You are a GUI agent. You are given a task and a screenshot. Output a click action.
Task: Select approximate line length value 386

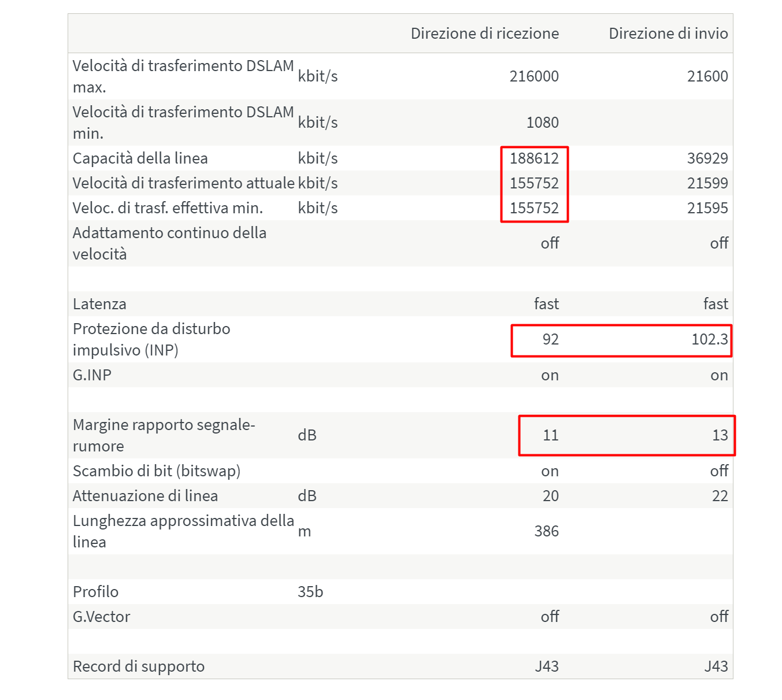click(x=546, y=531)
